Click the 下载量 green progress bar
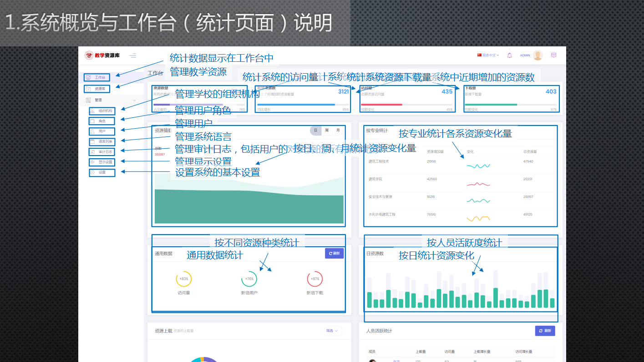This screenshot has width=644, height=362. pyautogui.click(x=491, y=105)
